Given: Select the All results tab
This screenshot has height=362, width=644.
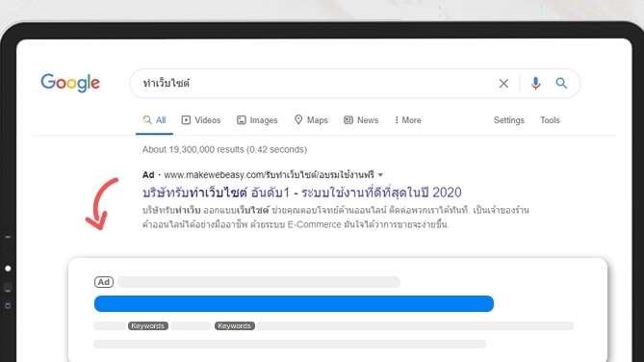Looking at the screenshot, I should coord(154,120).
